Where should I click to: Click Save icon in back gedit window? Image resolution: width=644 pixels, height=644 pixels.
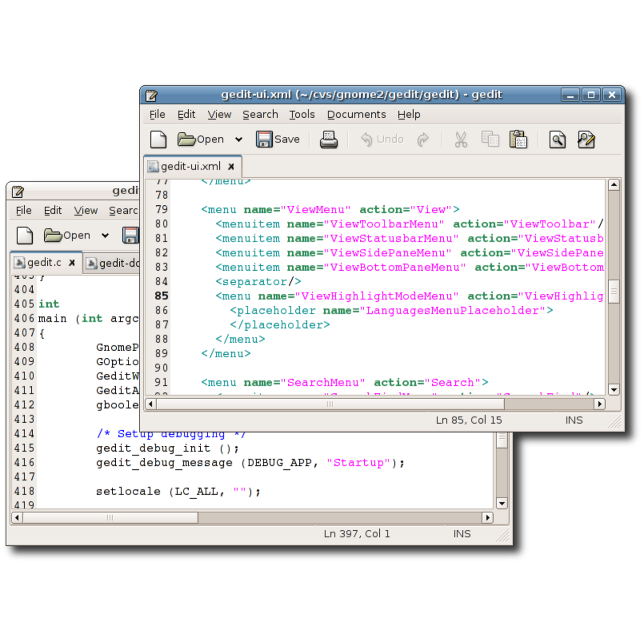(130, 235)
